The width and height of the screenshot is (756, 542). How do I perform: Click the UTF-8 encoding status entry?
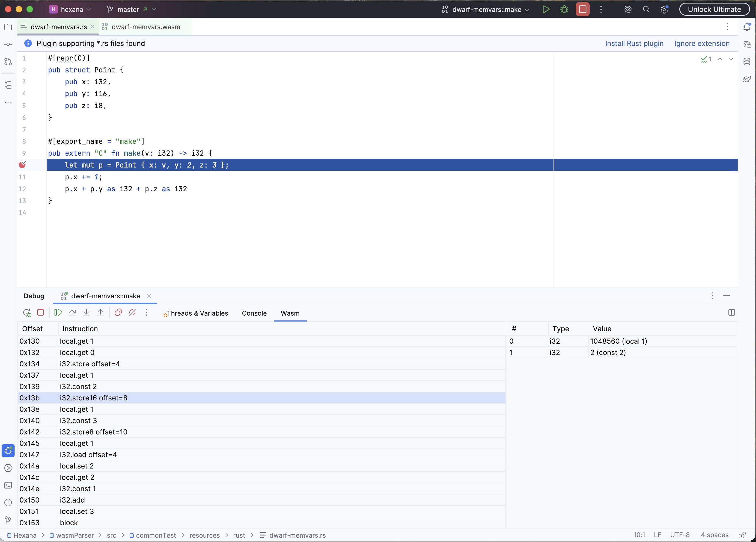680,535
